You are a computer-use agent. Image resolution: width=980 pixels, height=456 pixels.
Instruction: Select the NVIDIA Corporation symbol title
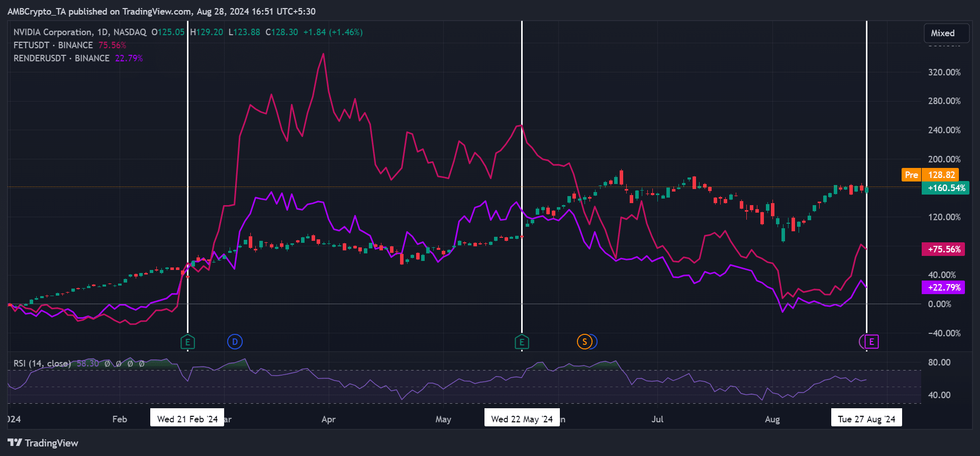pyautogui.click(x=80, y=32)
